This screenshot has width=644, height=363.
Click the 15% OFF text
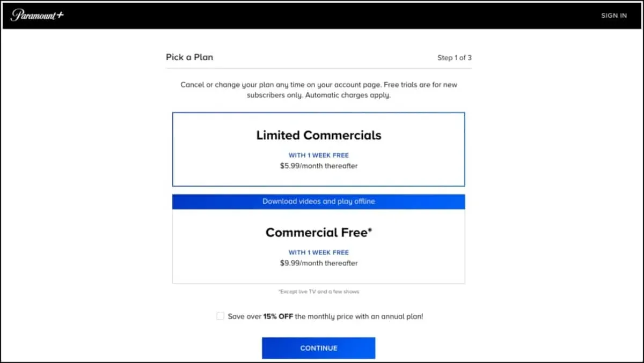[277, 316]
